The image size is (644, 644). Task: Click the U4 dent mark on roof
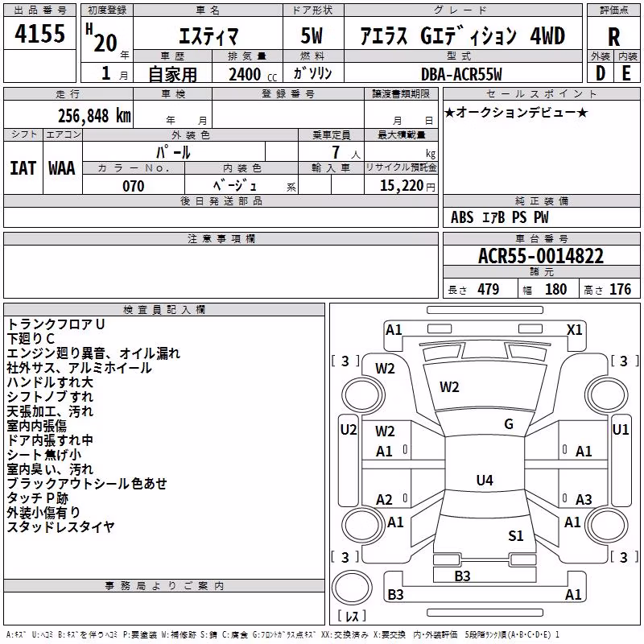point(485,480)
